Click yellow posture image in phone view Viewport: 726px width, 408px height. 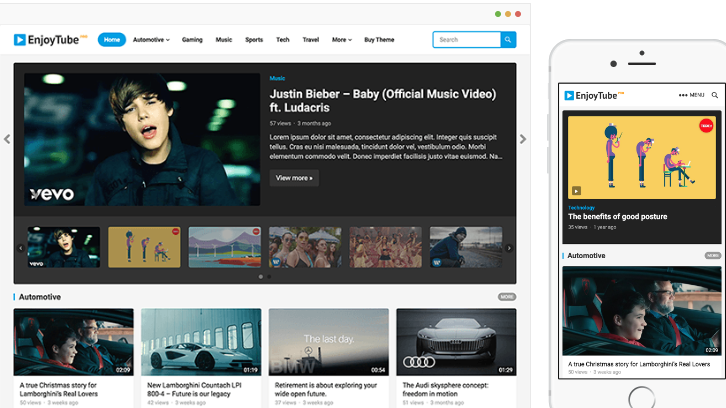tap(642, 157)
